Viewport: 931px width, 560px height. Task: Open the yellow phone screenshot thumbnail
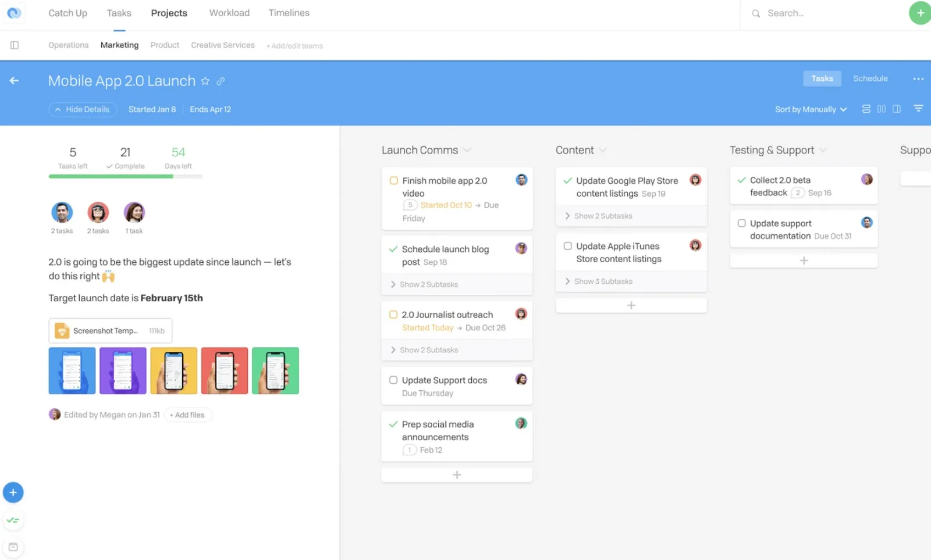pos(174,371)
